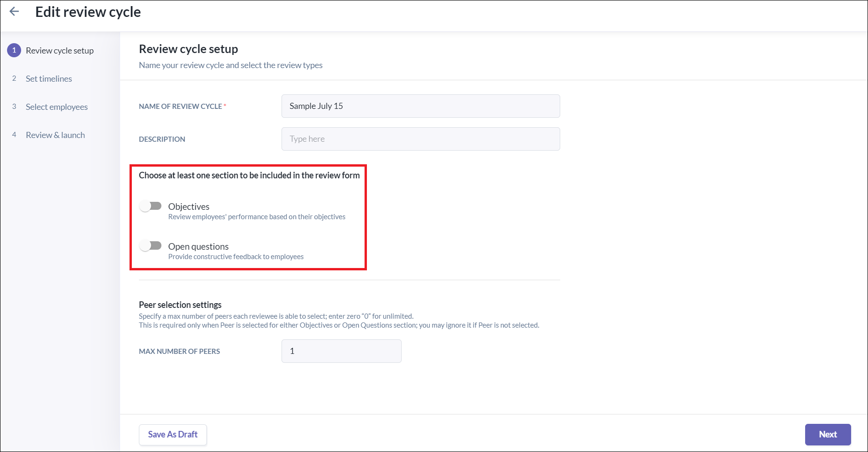Viewport: 868px width, 452px height.
Task: Click 'Specify a max number of peers' description
Action: tap(276, 316)
